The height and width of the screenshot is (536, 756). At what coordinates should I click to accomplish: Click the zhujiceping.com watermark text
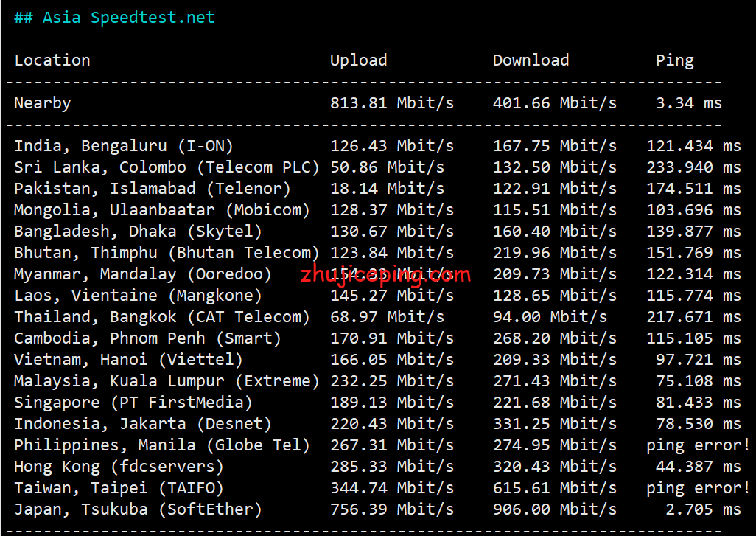pos(385,276)
